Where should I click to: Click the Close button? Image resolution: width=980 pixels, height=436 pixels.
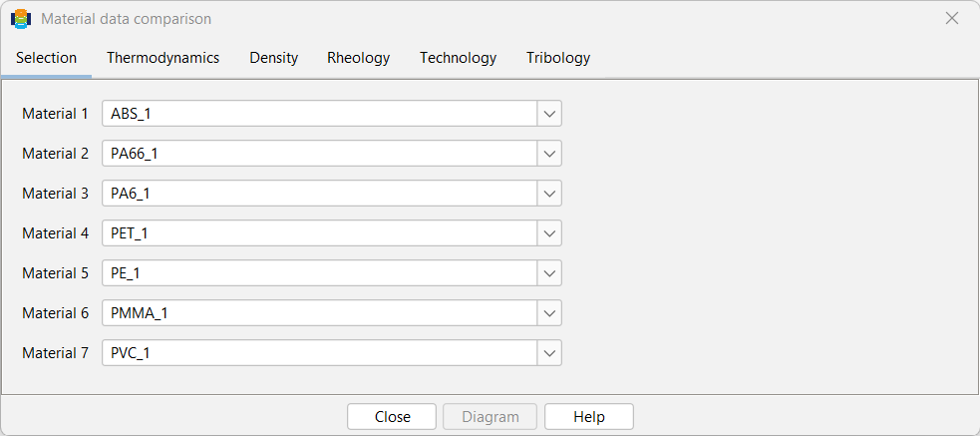click(x=392, y=417)
